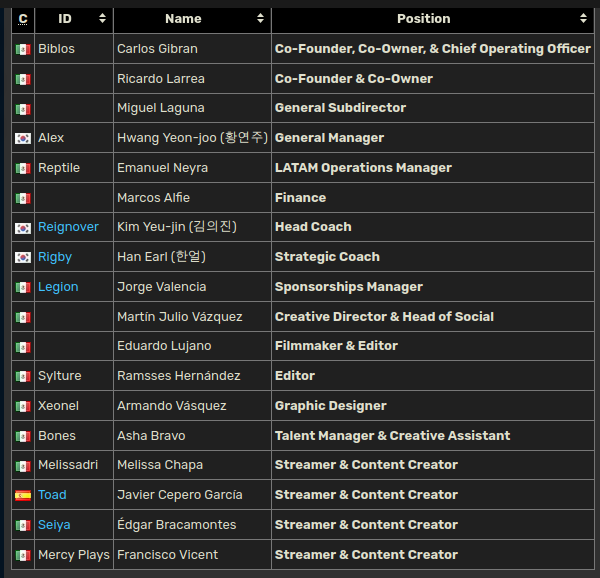Click Mexico flag beside Marcos Alfie
600x578 pixels.
pyautogui.click(x=23, y=198)
